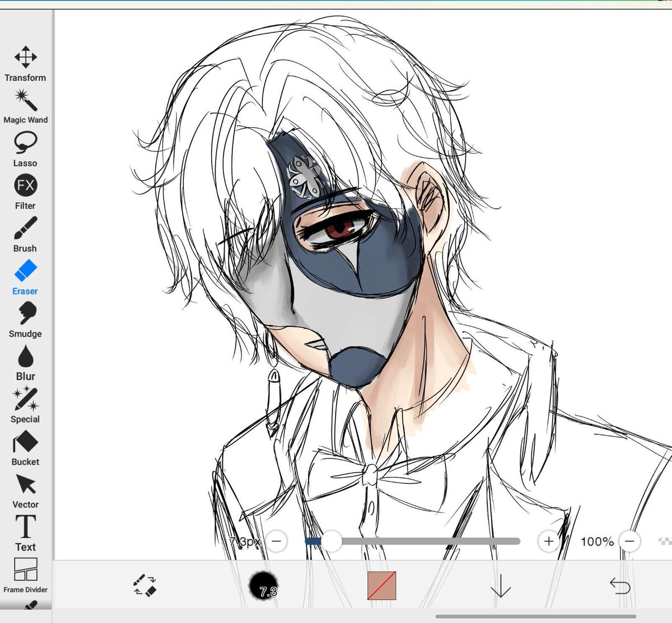This screenshot has width=672, height=623.
Task: Tap the down arrow to hide the toolbar
Action: (x=500, y=585)
